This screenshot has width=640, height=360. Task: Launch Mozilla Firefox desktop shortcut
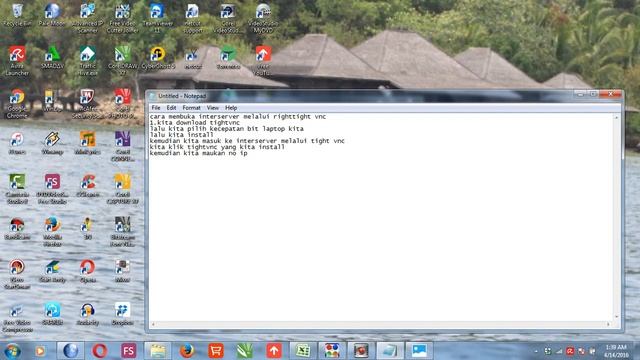[52, 232]
